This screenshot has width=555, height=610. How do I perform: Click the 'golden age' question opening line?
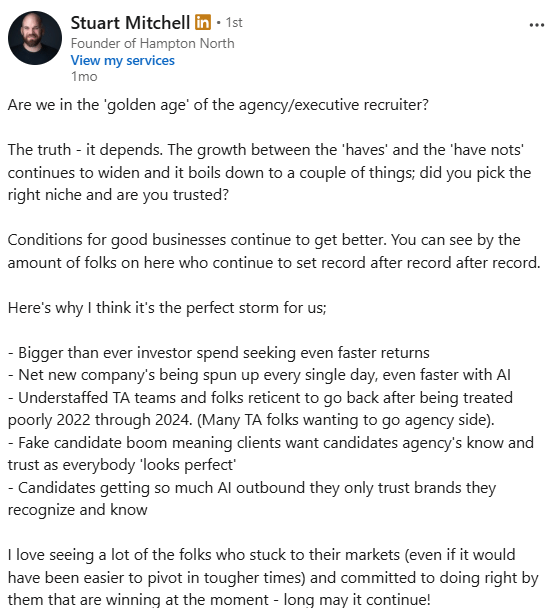tap(218, 105)
